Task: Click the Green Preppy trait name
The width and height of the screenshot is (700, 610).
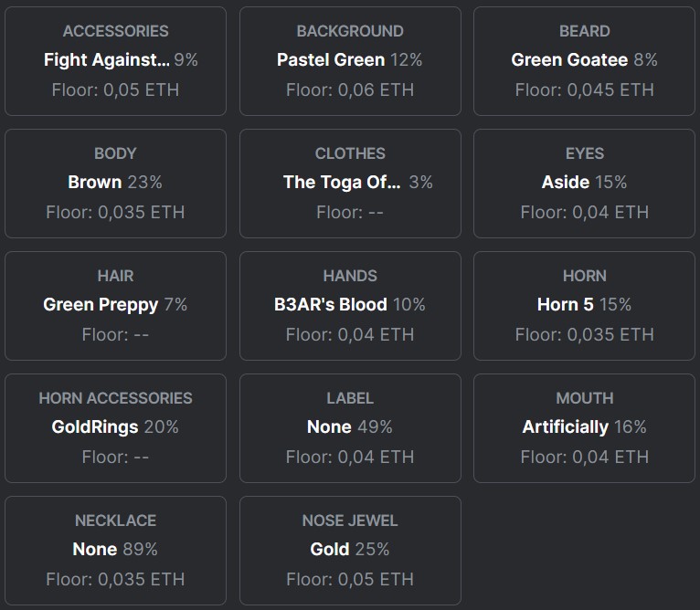Action: [x=101, y=305]
